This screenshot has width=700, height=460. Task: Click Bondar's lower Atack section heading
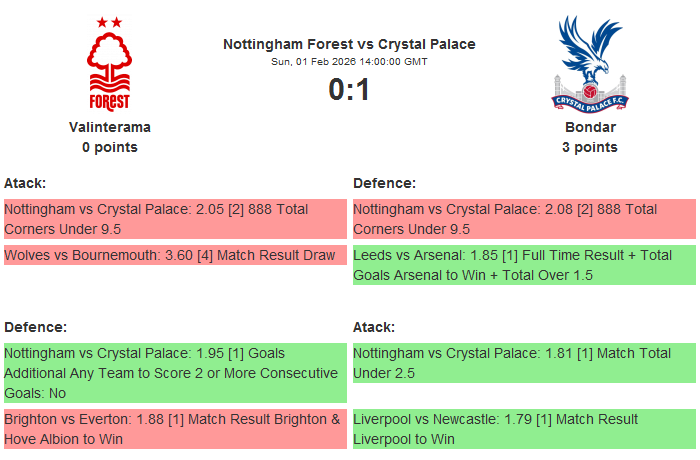(373, 327)
